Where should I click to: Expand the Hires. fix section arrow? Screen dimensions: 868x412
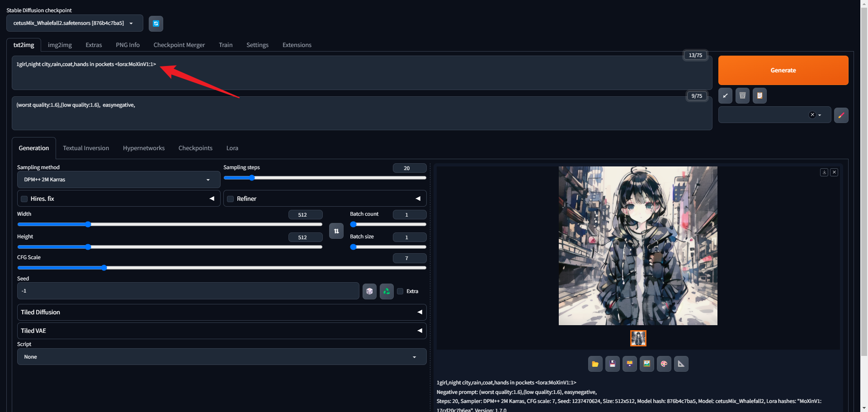(x=212, y=199)
